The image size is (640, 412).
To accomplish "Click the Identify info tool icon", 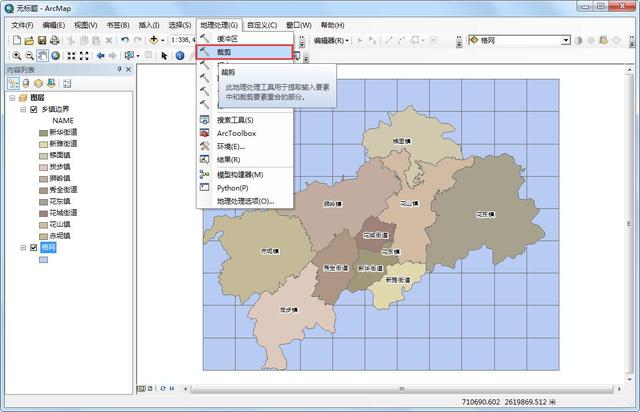I will coord(180,56).
